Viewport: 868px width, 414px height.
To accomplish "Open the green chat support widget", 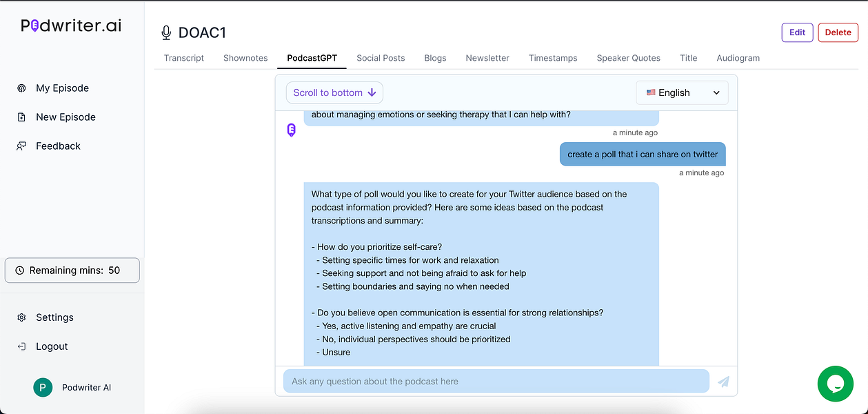I will pos(835,384).
